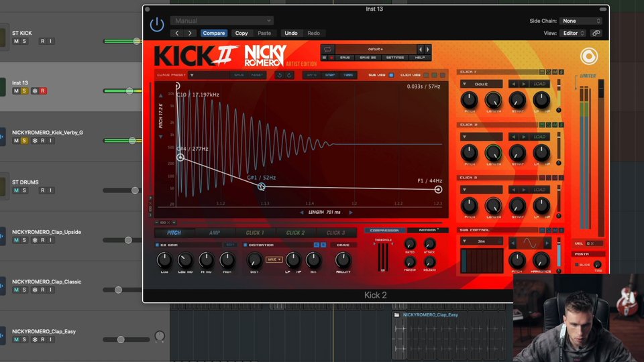Freeze the Inst 13 track snowflake
644x362 pixels.
point(35,91)
